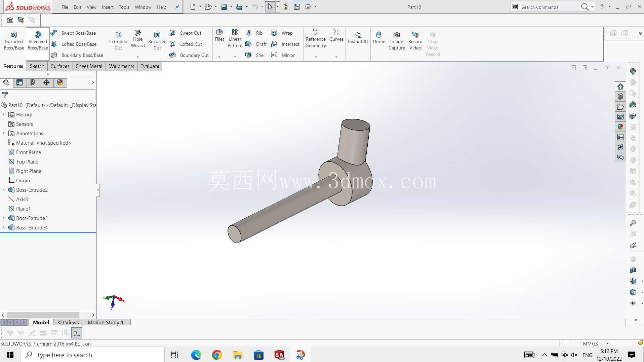Open the Motion Study 1 tab
The image size is (644, 362).
click(x=106, y=322)
